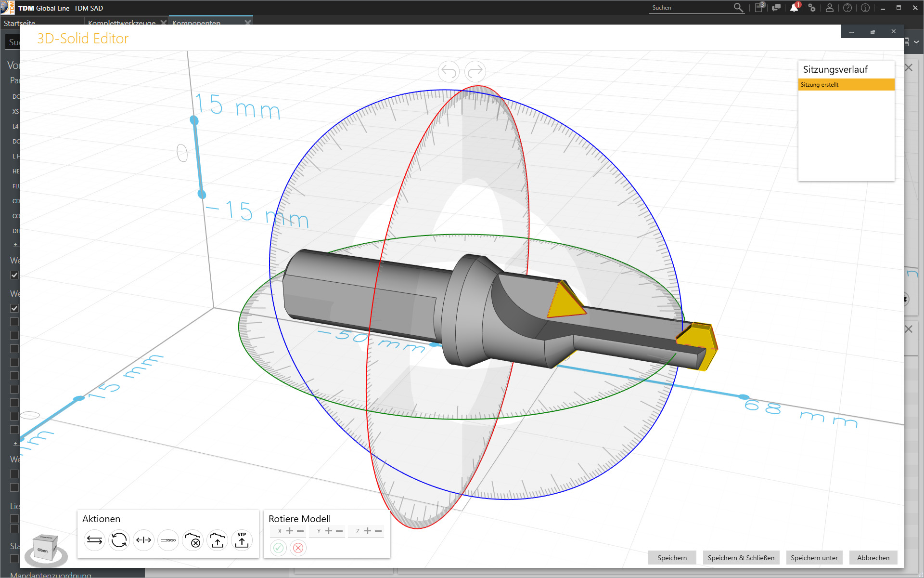Undo the last action with the left arrow
The image size is (924, 578).
click(448, 71)
